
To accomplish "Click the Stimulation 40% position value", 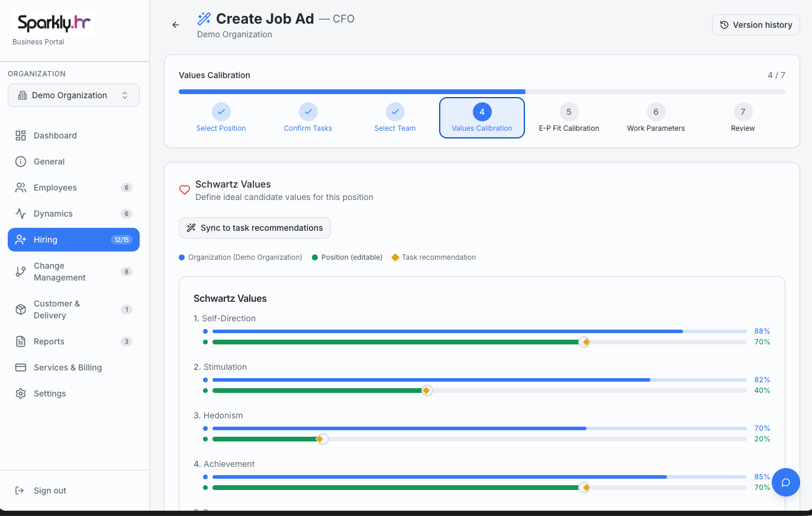I will click(x=762, y=391).
